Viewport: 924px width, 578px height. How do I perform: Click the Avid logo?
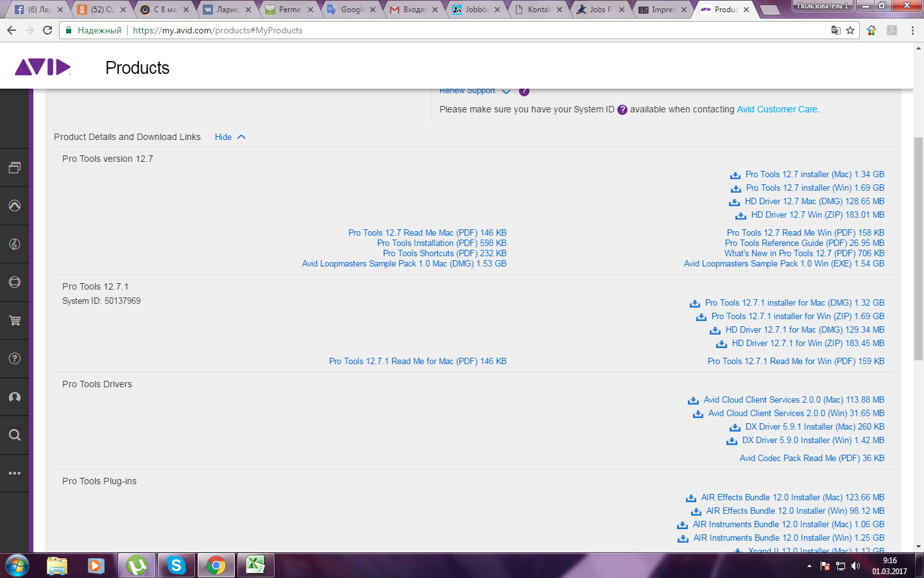tap(42, 67)
